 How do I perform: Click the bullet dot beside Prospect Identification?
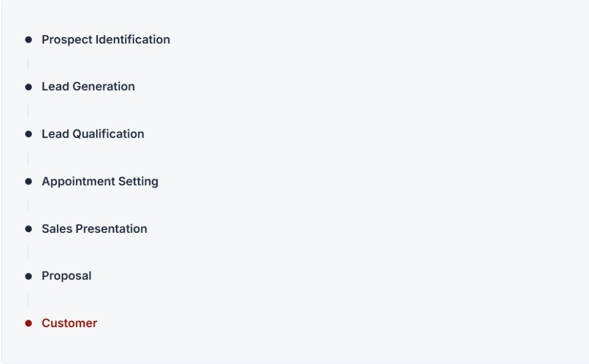(x=29, y=40)
